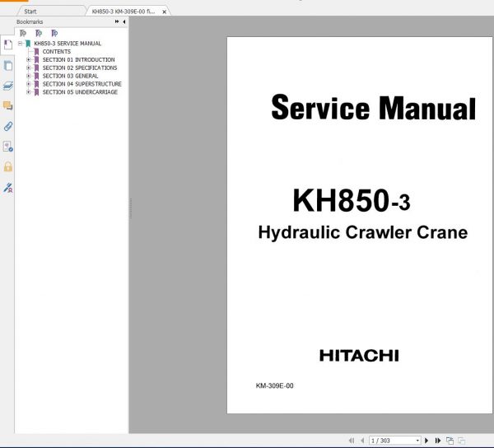Expand SECTION 05 UNDERCARRIAGE bookmark

click(28, 92)
